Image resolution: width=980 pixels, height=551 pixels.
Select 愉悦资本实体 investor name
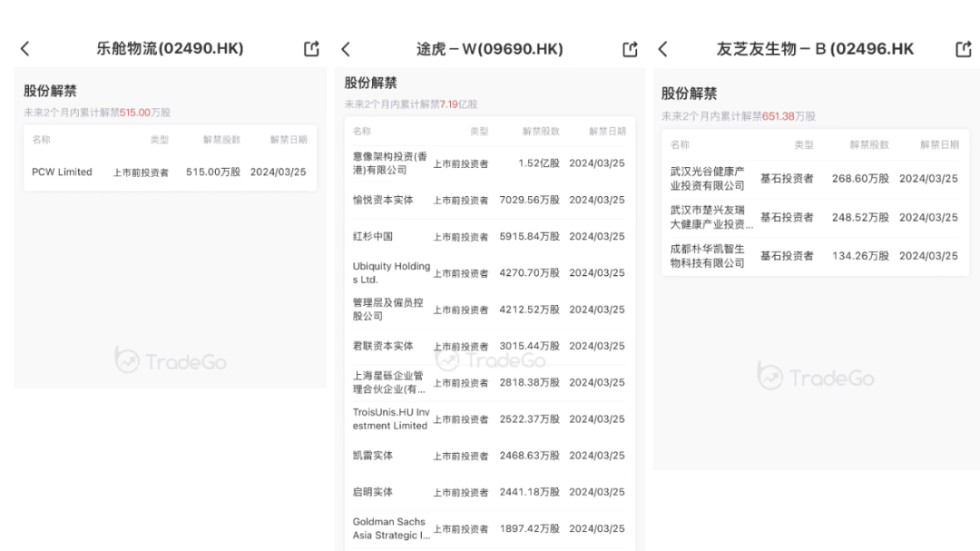pyautogui.click(x=383, y=200)
